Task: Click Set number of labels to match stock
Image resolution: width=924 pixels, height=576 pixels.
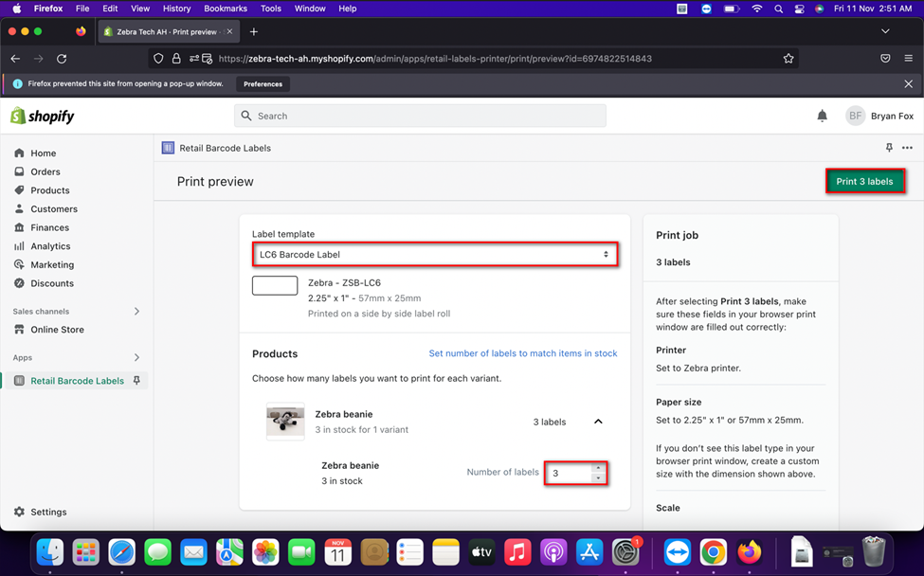Action: coord(522,352)
